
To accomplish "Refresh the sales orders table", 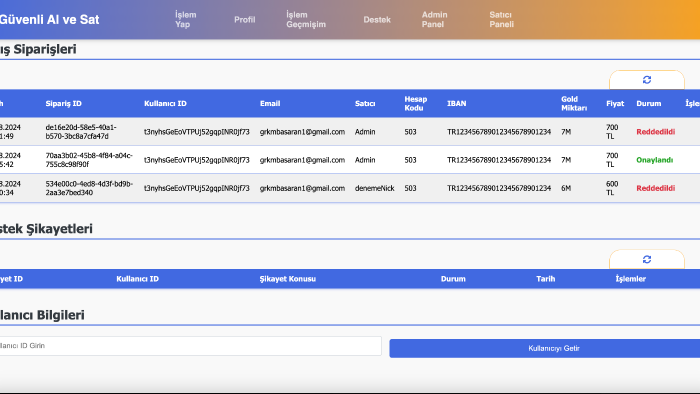I will click(646, 80).
